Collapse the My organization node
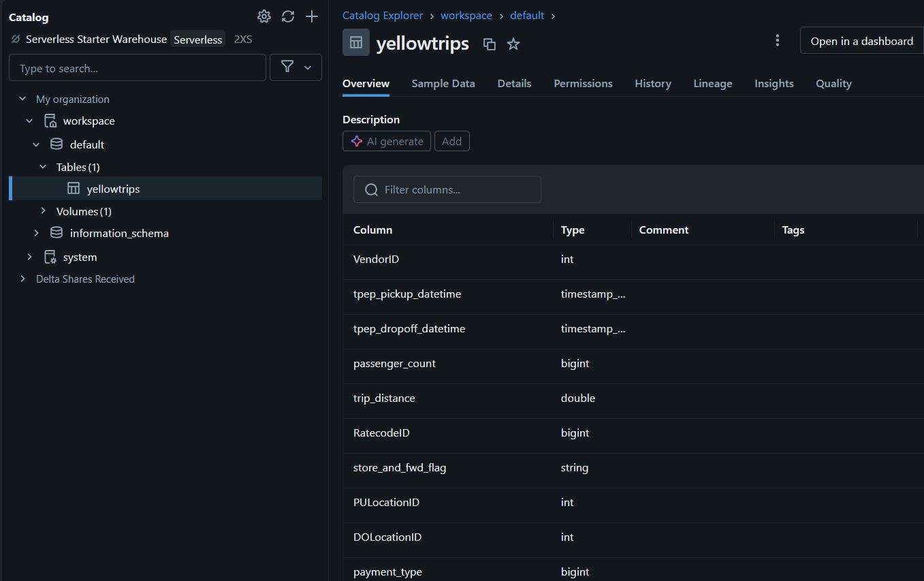This screenshot has height=581, width=924. [x=22, y=99]
